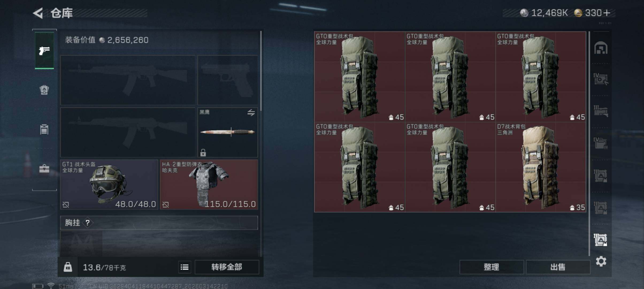Select the HA-2重型防弹衣 armor slot
The width and height of the screenshot is (644, 289).
[x=209, y=184]
